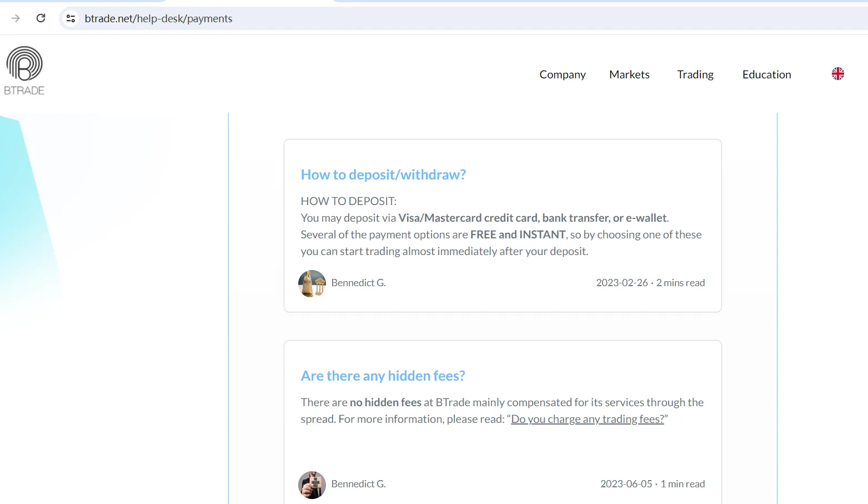
Task: Click 'Bennedict G.' in hidden fees card
Action: click(x=358, y=484)
